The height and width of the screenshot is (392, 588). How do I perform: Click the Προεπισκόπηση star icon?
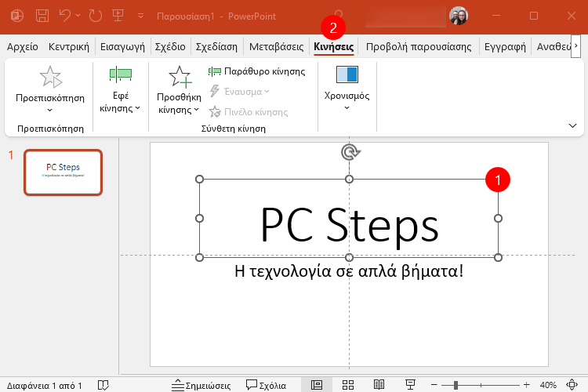point(51,77)
